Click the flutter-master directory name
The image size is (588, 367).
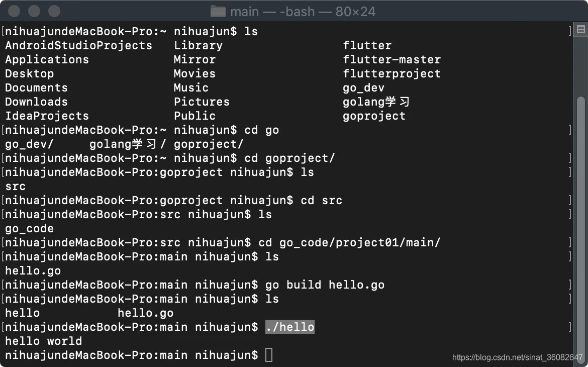[391, 60]
